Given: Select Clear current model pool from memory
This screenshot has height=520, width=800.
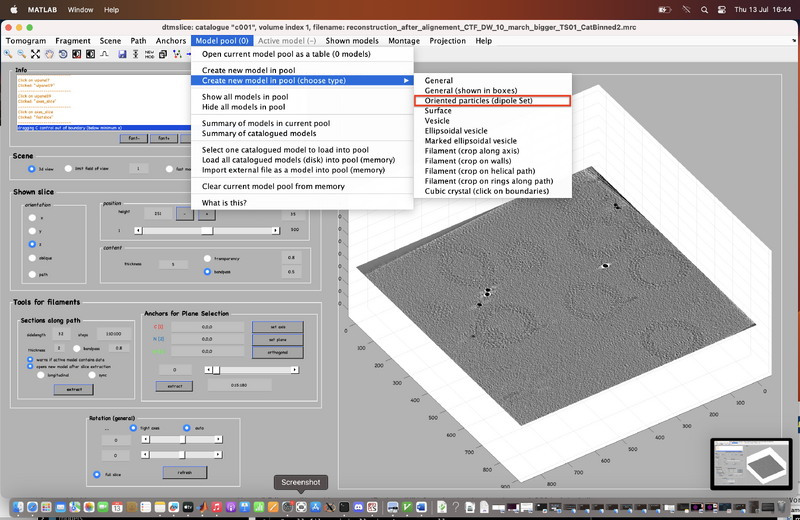Looking at the screenshot, I should pyautogui.click(x=273, y=186).
